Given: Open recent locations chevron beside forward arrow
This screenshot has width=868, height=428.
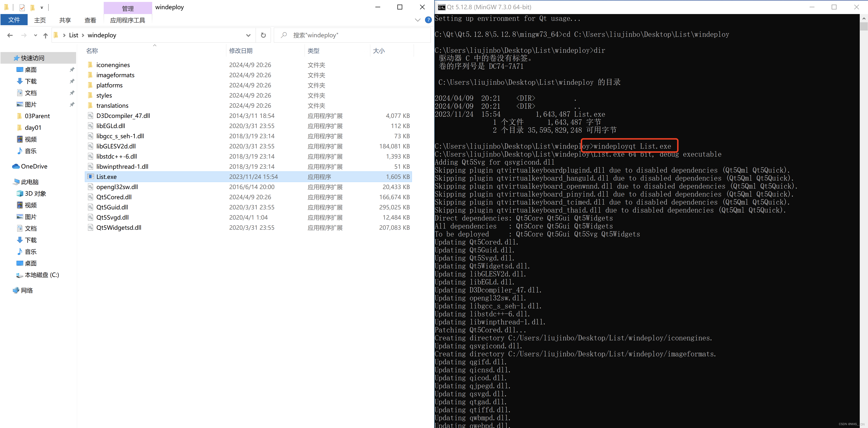Looking at the screenshot, I should 35,35.
